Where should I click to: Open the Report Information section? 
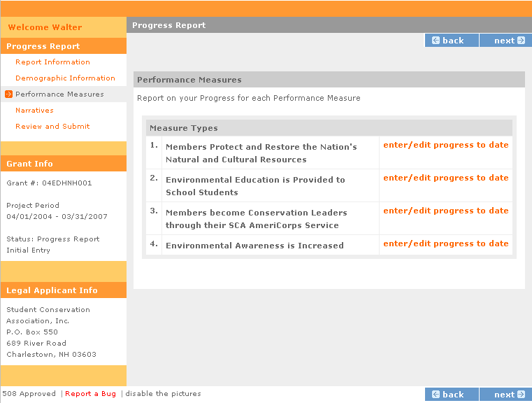(x=52, y=62)
